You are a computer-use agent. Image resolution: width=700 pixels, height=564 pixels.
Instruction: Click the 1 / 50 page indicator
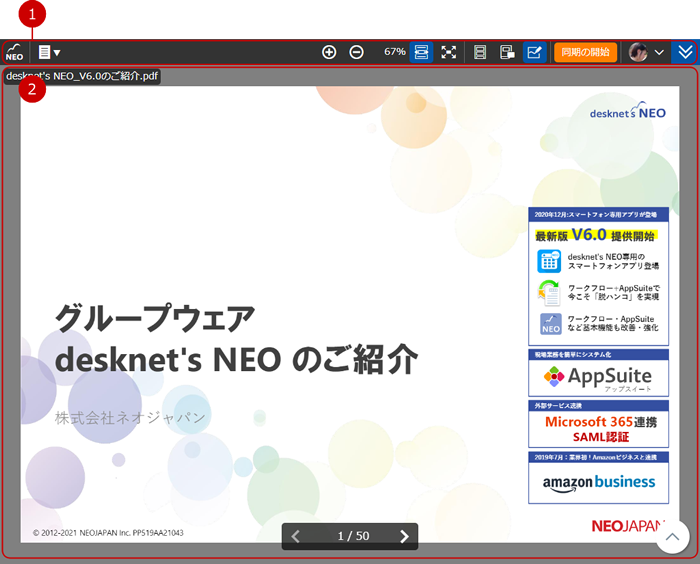352,536
